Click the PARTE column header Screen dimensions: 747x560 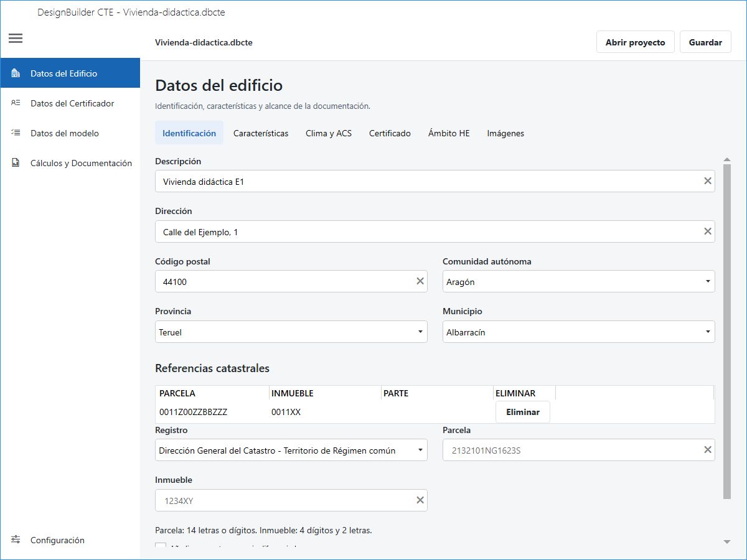[437, 393]
